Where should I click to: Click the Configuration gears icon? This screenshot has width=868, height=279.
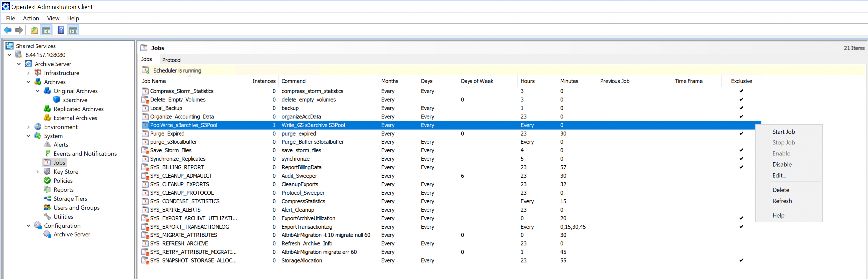point(38,226)
